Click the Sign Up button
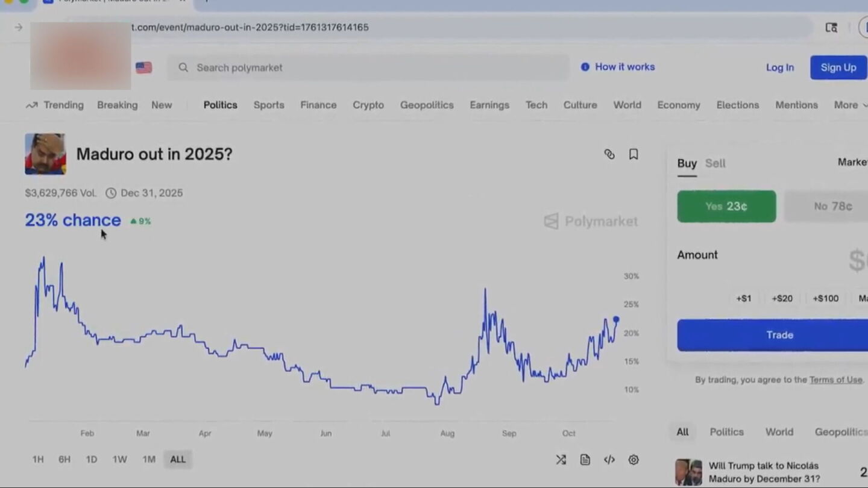The width and height of the screenshot is (868, 488). point(838,67)
